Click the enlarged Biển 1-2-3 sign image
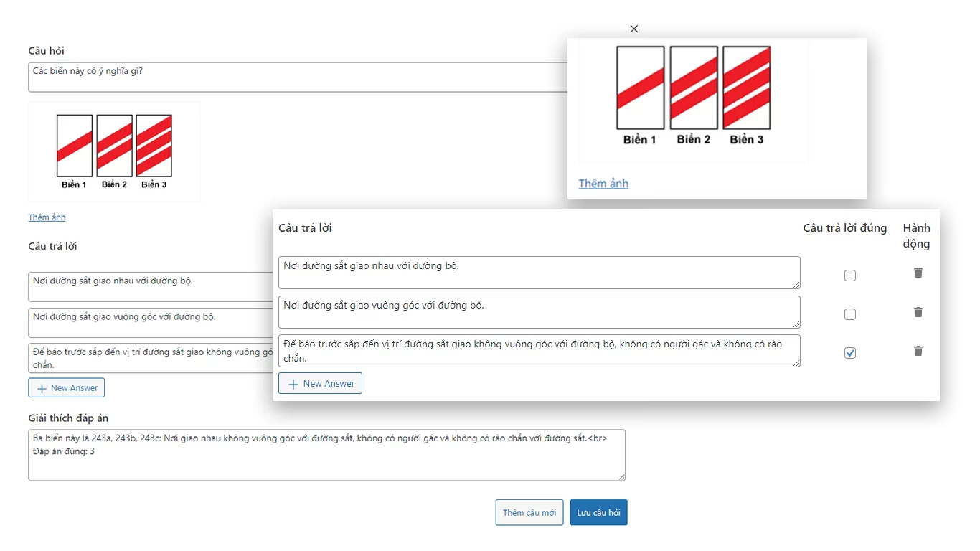The width and height of the screenshot is (980, 551). click(693, 95)
